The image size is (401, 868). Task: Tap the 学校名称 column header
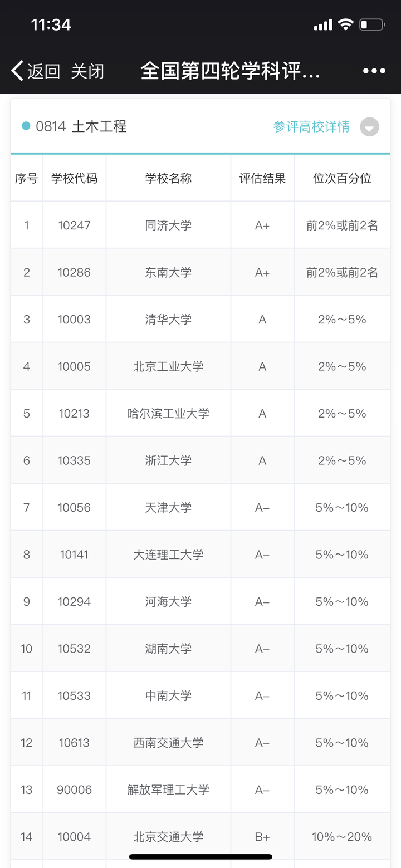point(168,178)
